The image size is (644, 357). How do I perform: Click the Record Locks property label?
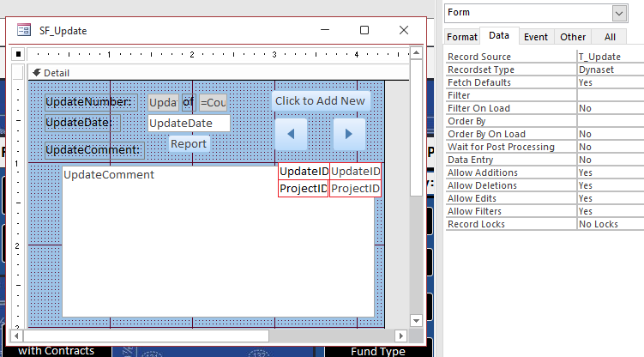click(x=476, y=224)
